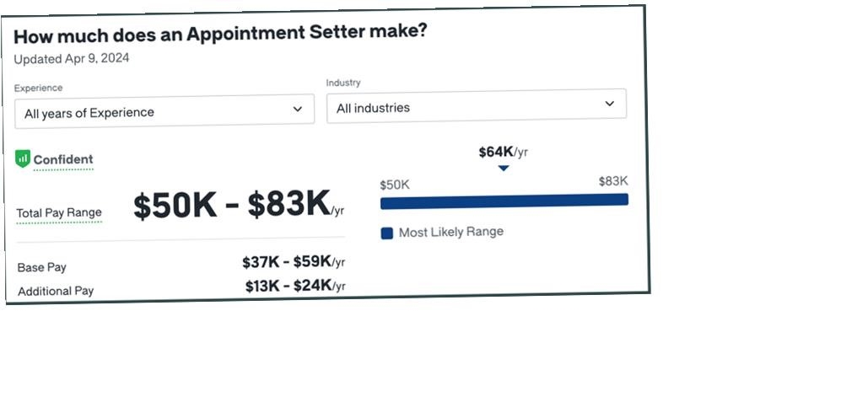This screenshot has height=402, width=868.
Task: Click the $64K/yr median label
Action: [504, 152]
